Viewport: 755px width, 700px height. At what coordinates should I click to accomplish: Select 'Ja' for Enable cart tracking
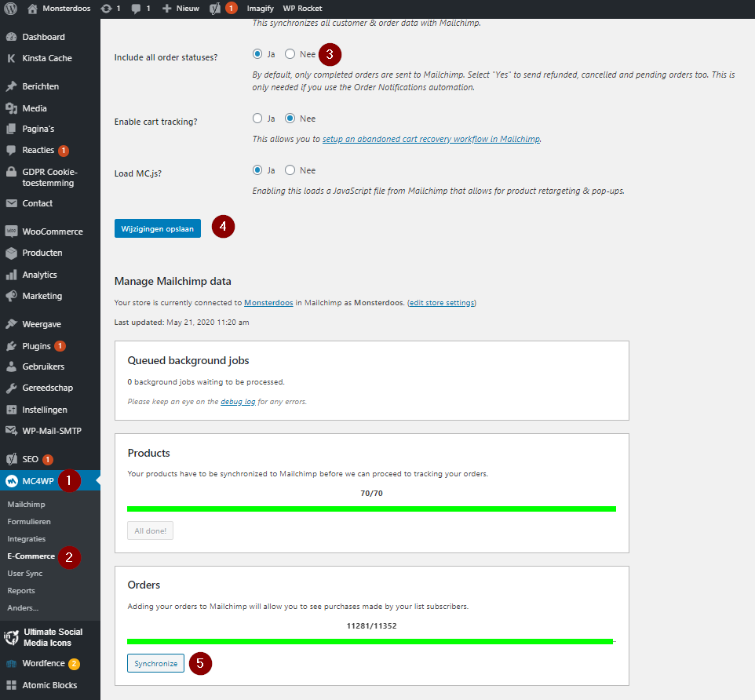257,118
